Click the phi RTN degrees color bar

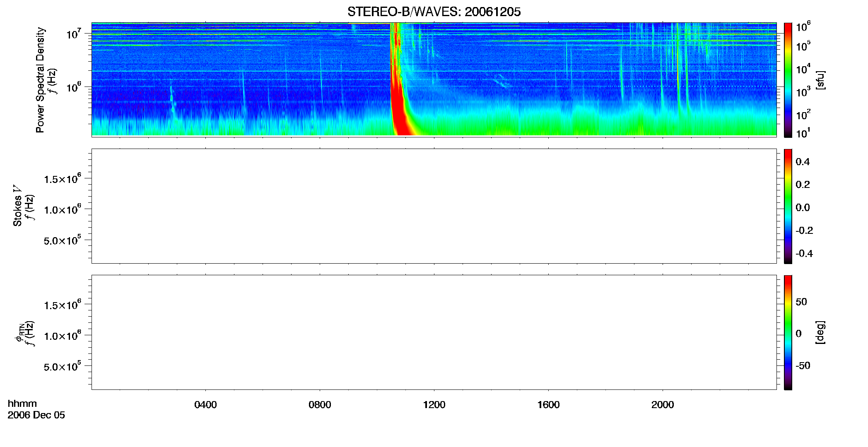coord(788,332)
